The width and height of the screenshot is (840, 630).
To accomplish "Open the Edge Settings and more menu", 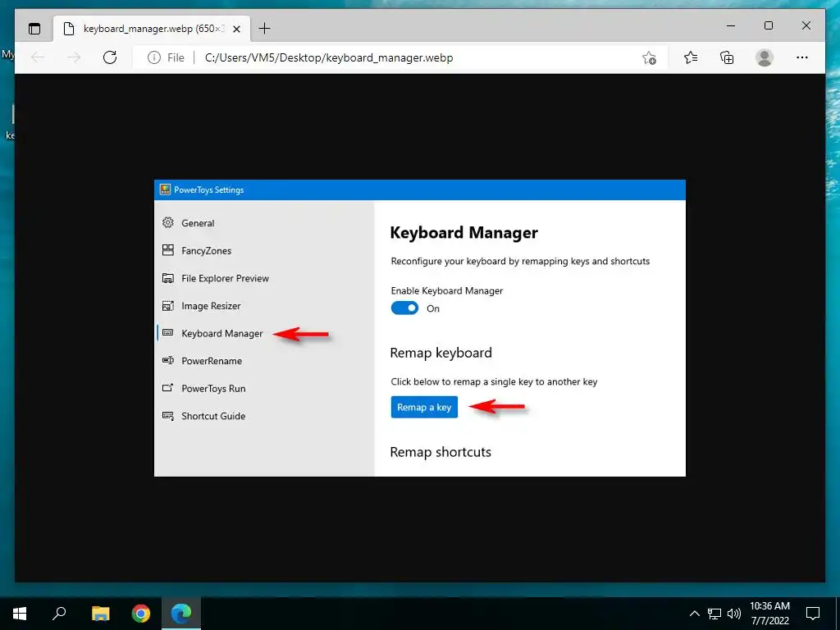I will 802,57.
